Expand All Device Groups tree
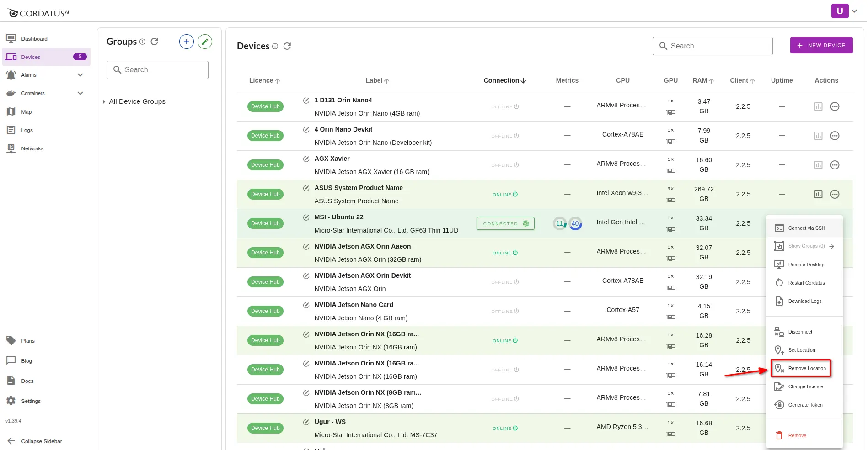The height and width of the screenshot is (450, 868). (x=104, y=102)
